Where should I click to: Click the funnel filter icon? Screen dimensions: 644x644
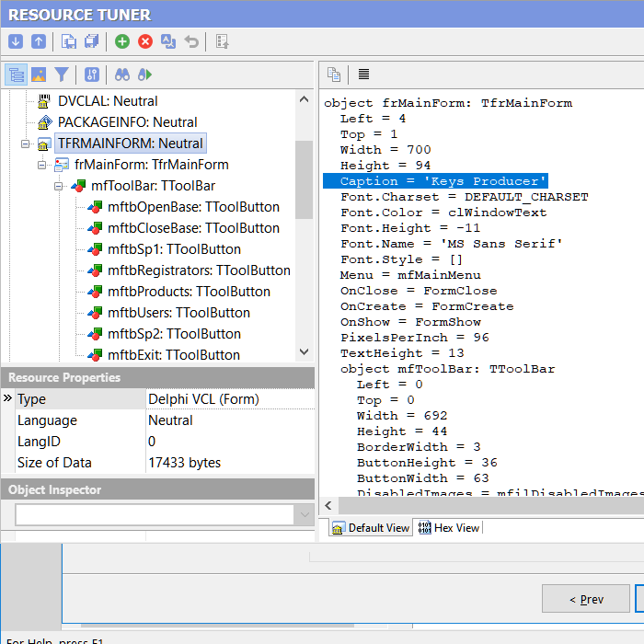coord(62,75)
